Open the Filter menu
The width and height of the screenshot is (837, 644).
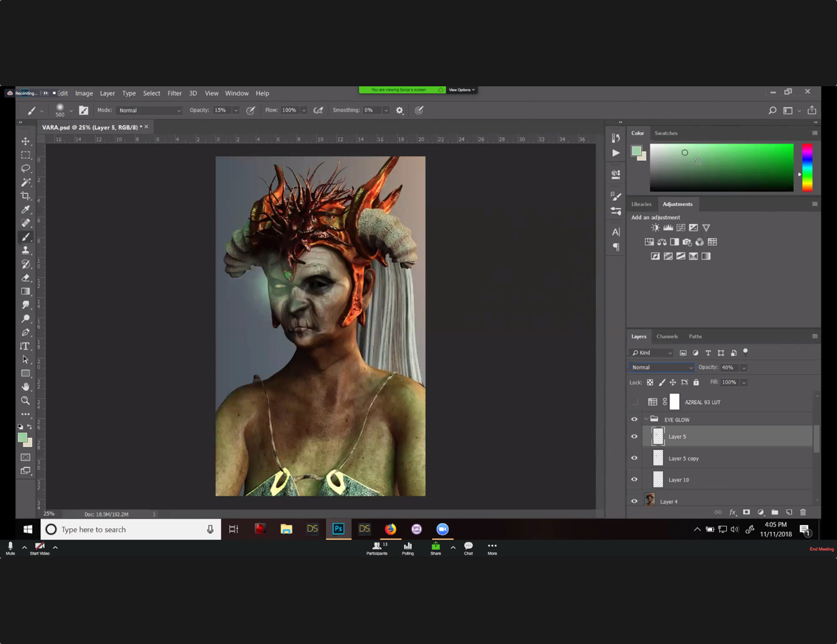coord(174,93)
